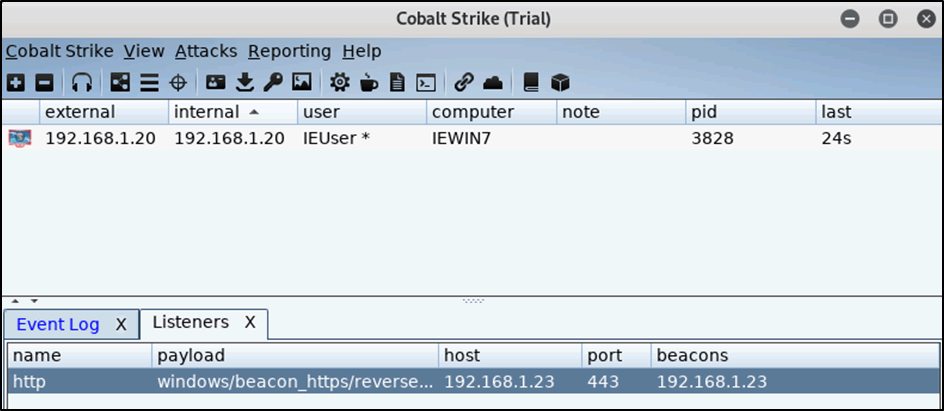944x411 pixels.
Task: Open script console terminal icon
Action: [426, 82]
